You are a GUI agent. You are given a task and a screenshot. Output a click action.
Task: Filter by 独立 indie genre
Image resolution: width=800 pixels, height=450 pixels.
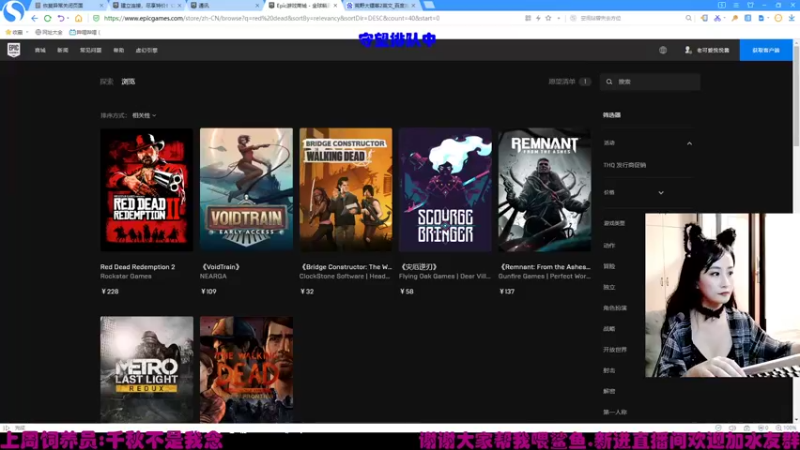point(609,287)
